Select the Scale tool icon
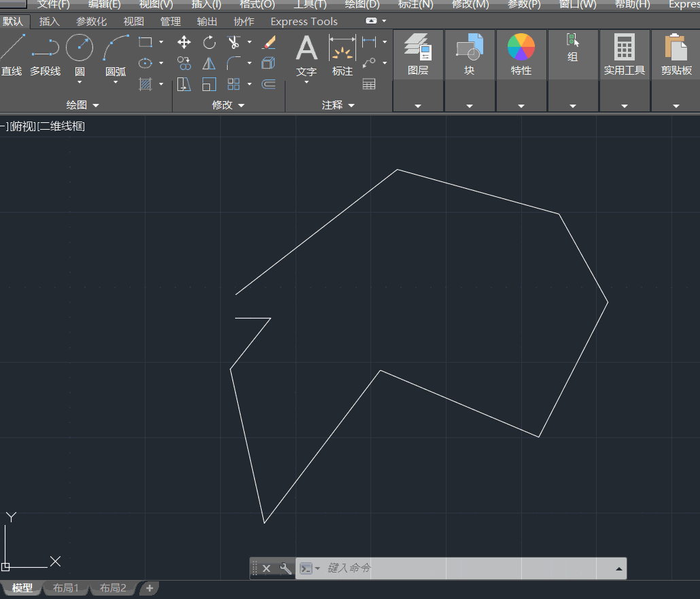This screenshot has height=599, width=700. [209, 84]
